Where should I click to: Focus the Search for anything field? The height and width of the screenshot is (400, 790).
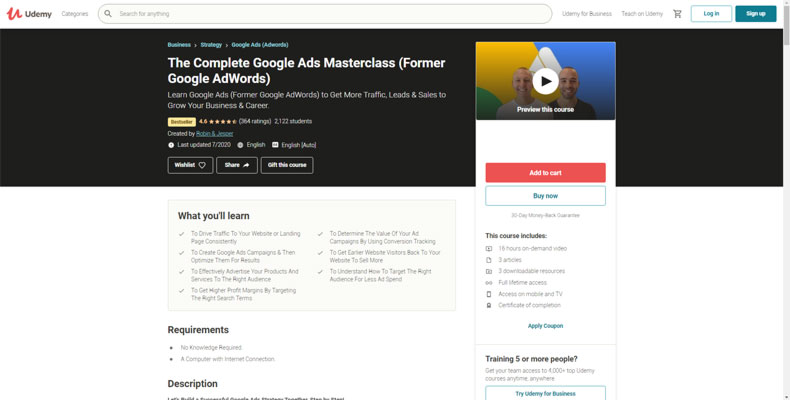[325, 14]
